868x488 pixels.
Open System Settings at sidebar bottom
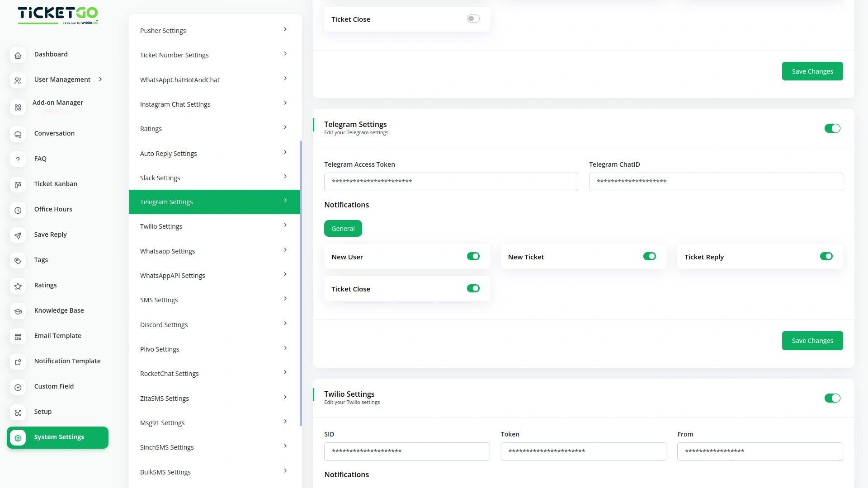57,437
